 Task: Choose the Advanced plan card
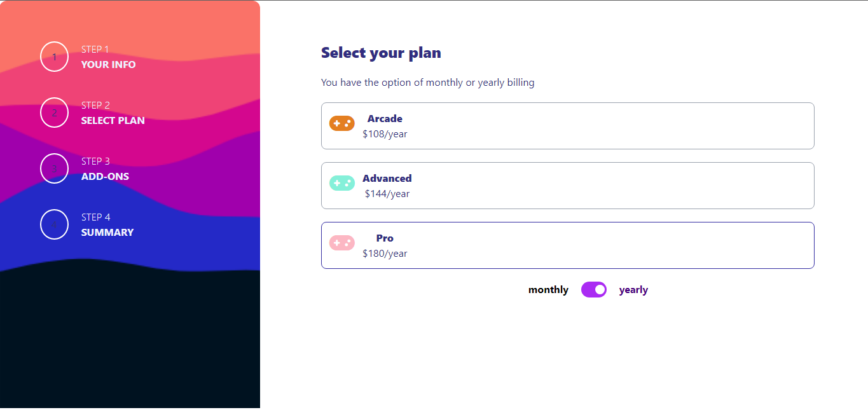[x=567, y=186]
